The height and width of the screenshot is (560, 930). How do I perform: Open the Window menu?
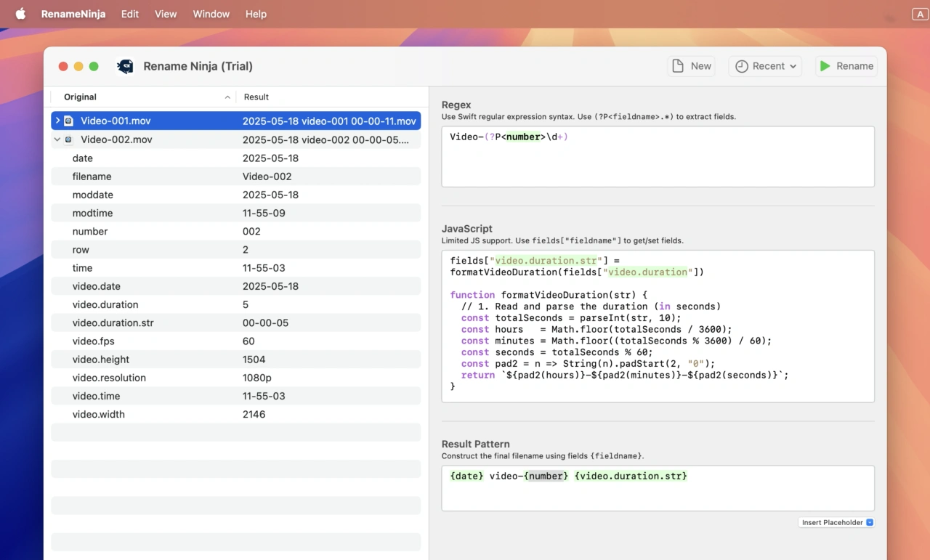[211, 14]
